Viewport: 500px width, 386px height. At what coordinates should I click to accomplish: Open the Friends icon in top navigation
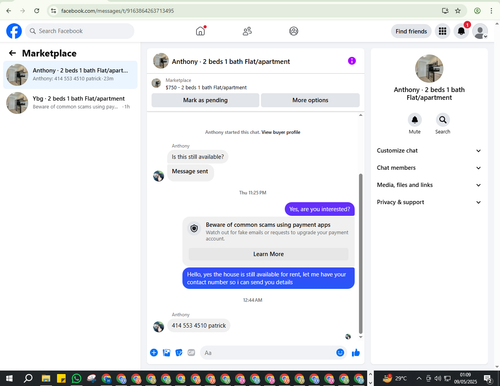click(247, 31)
